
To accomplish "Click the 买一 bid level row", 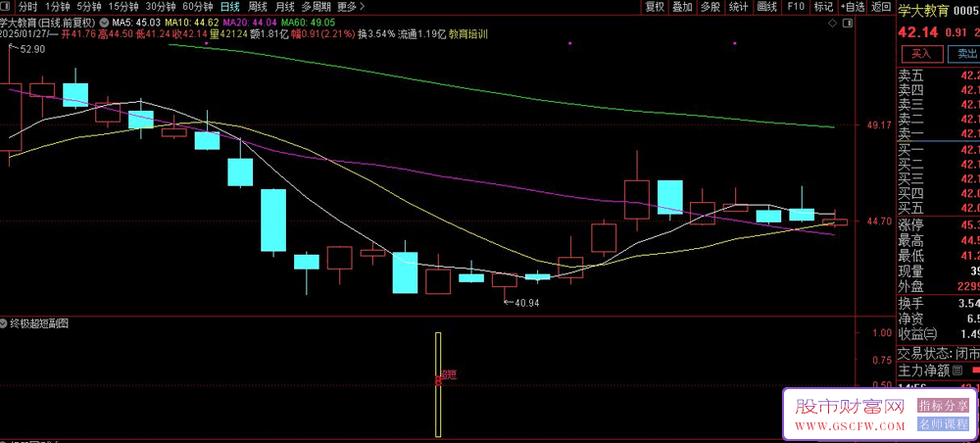I will click(x=938, y=150).
